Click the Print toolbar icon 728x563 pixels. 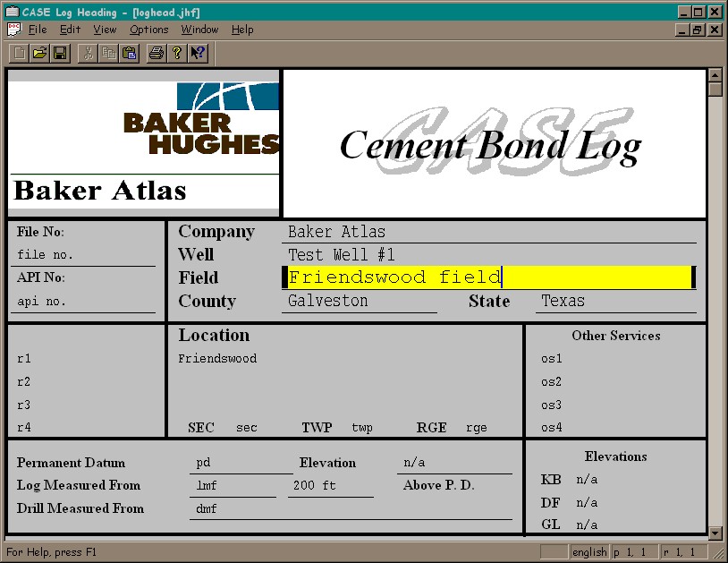coord(157,53)
